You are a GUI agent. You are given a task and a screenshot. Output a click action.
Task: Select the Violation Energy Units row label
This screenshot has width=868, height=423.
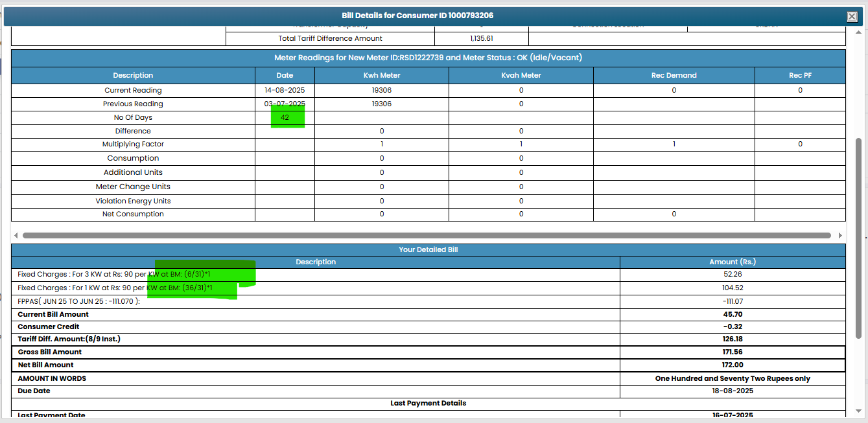click(x=133, y=201)
